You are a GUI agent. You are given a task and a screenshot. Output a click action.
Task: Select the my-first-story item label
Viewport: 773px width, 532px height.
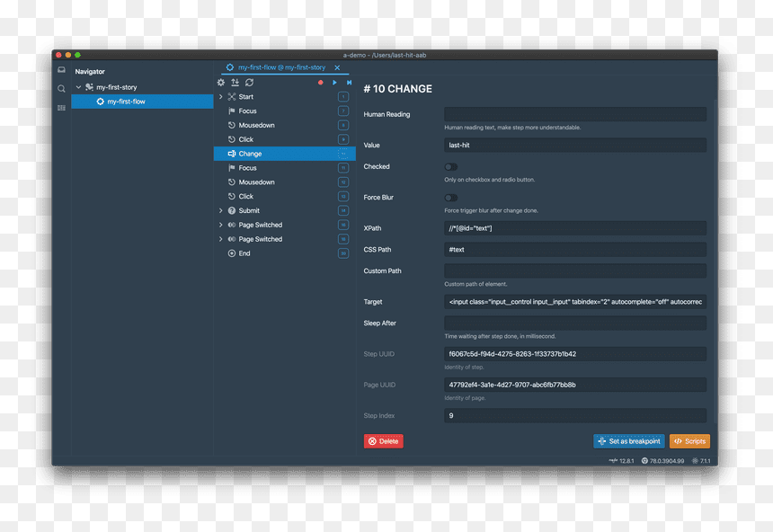pos(116,87)
